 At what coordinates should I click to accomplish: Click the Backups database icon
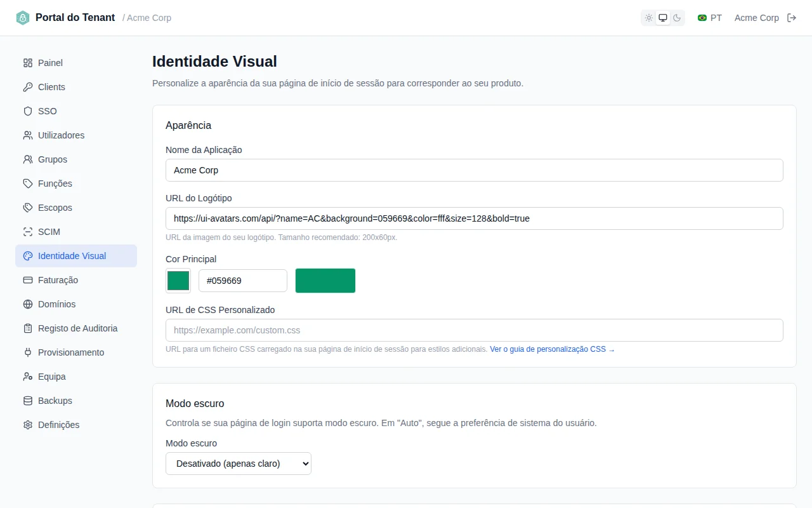(28, 401)
